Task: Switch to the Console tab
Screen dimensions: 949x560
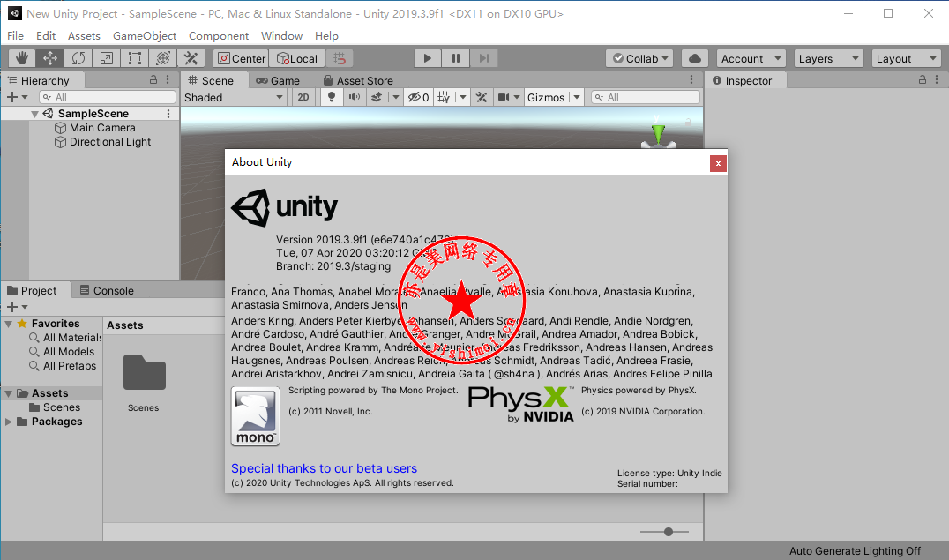Action: point(107,291)
